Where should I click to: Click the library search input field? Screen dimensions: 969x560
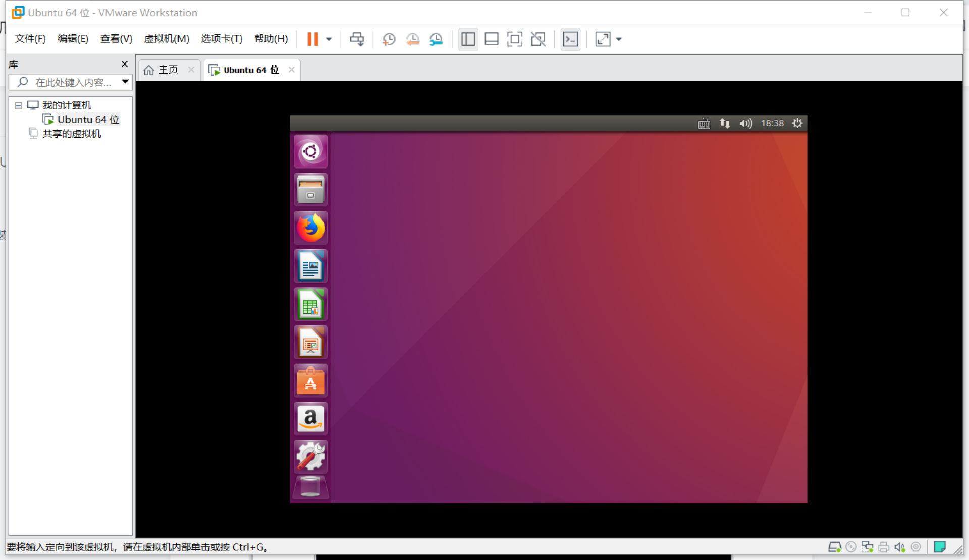point(73,82)
